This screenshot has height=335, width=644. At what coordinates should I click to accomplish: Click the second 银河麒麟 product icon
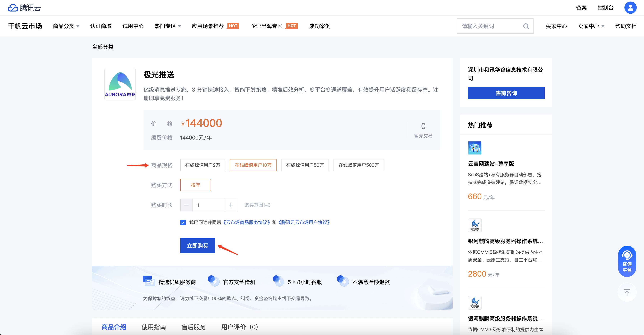coord(474,303)
